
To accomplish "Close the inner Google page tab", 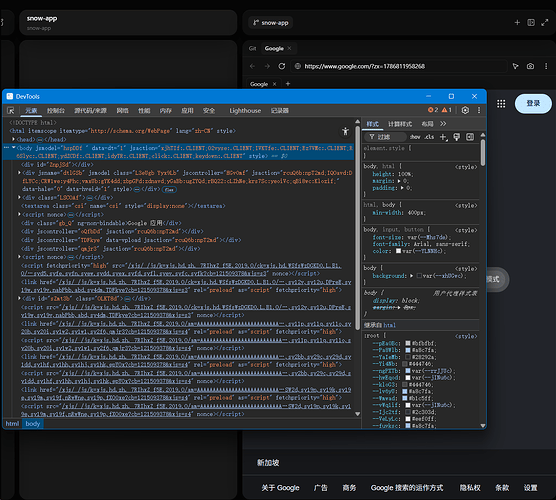I will tap(274, 84).
